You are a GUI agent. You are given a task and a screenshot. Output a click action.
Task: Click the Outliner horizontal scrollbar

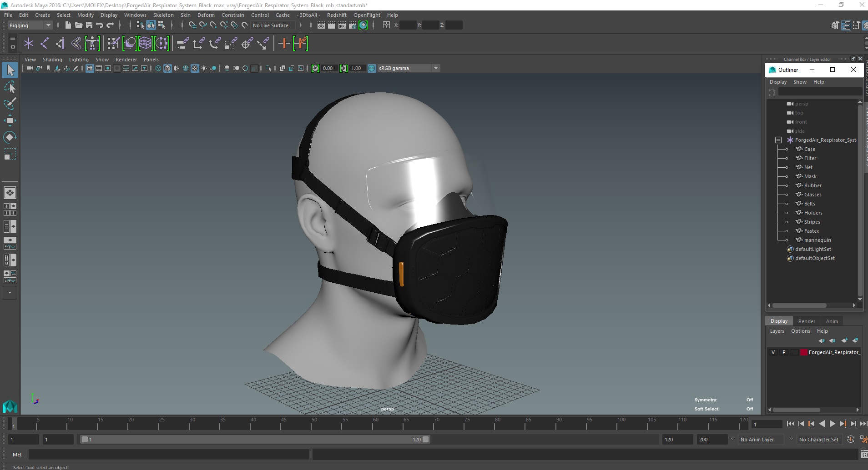coord(799,305)
